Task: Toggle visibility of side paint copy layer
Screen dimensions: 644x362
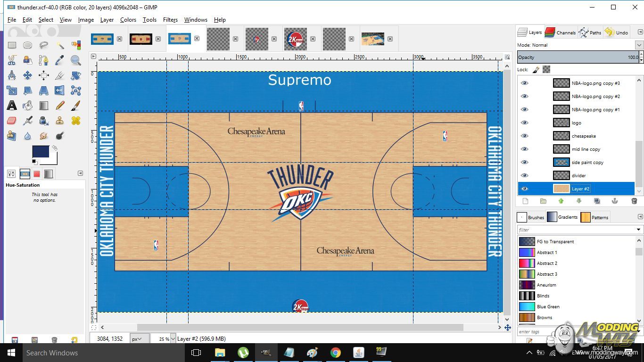Action: coord(524,162)
